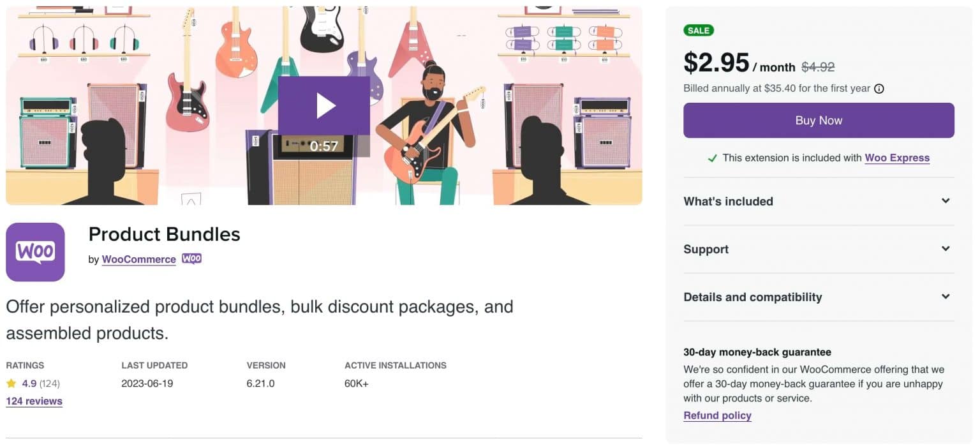Open the WooCommerce author link
Image resolution: width=980 pixels, height=448 pixels.
click(138, 259)
